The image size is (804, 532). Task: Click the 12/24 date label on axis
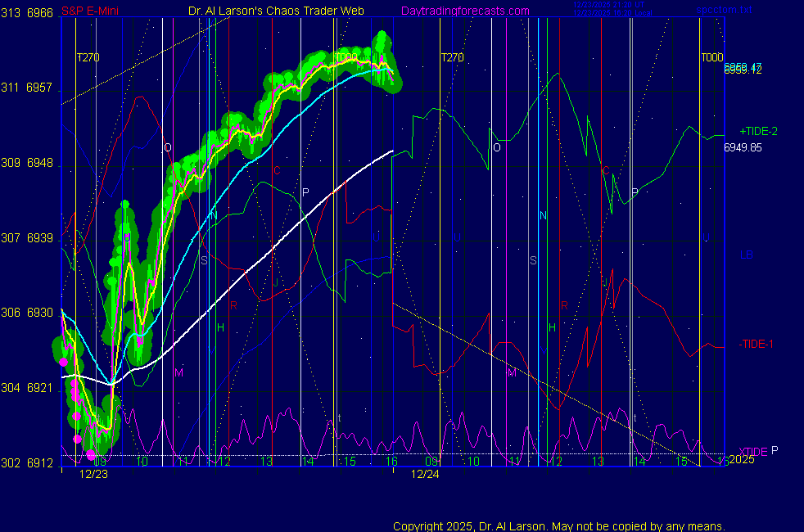(425, 474)
